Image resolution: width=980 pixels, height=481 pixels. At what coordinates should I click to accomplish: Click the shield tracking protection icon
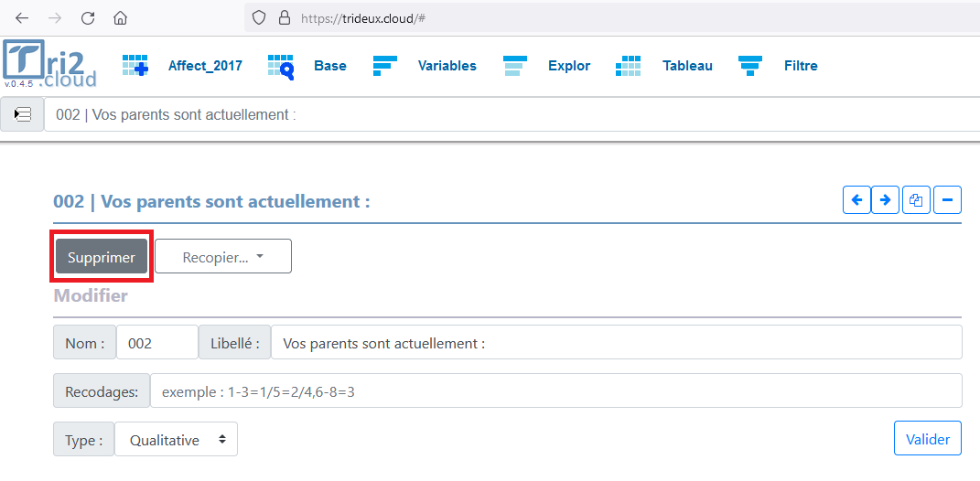pos(259,18)
